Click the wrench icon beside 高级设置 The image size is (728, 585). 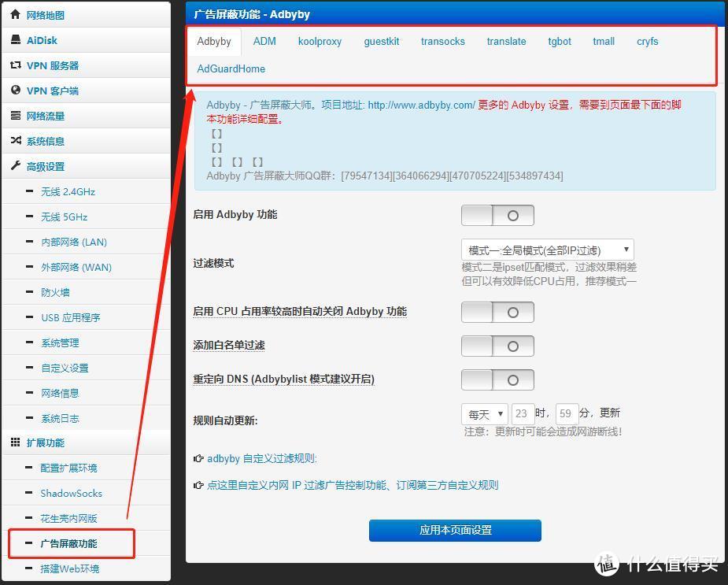16,165
